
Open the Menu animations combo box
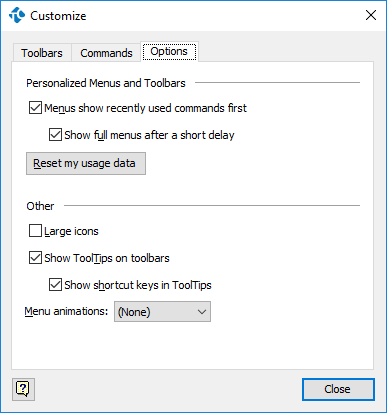162,312
